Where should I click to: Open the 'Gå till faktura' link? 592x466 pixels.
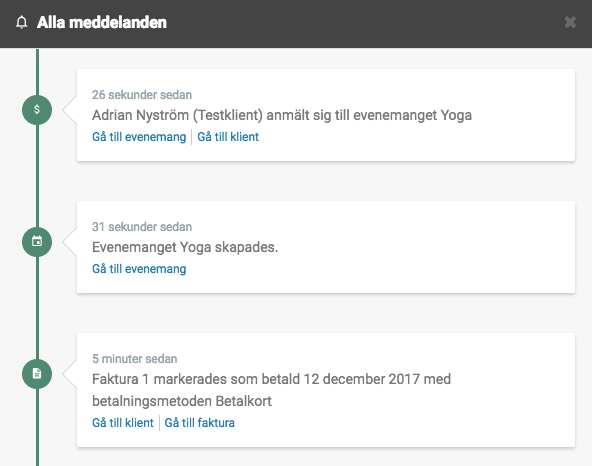click(199, 423)
